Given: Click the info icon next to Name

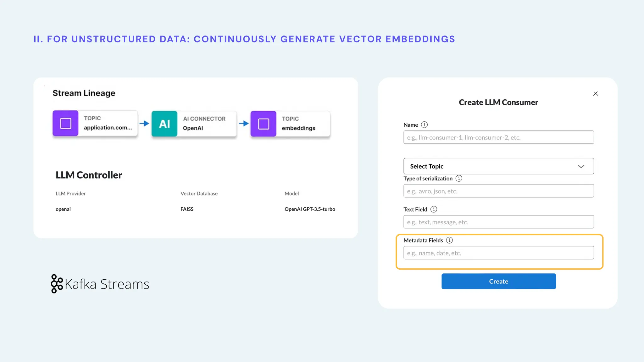Looking at the screenshot, I should point(424,125).
